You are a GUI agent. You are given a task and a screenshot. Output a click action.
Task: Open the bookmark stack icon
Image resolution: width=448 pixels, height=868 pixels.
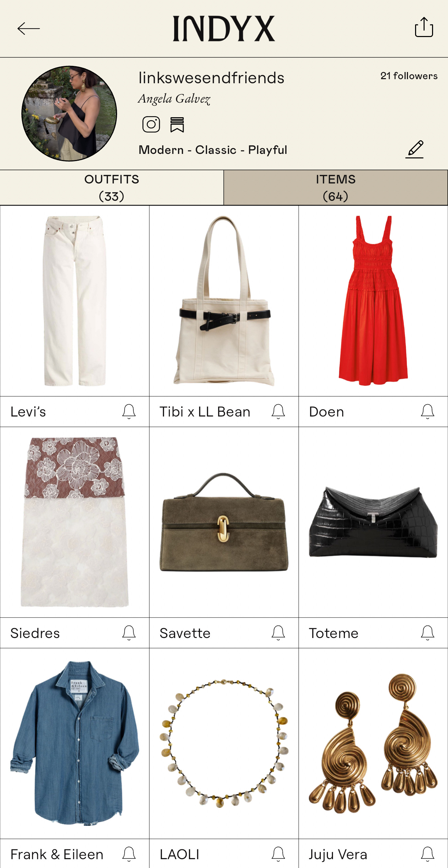coord(177,124)
